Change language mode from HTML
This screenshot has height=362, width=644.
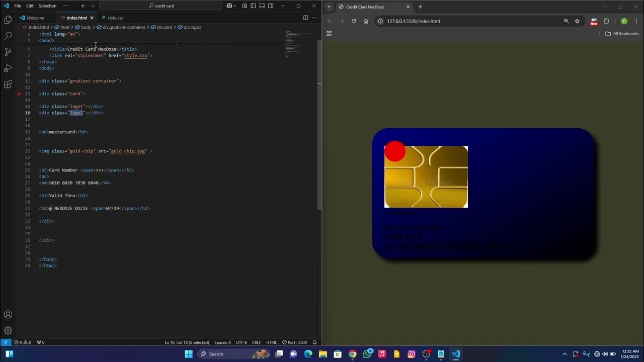pyautogui.click(x=272, y=342)
